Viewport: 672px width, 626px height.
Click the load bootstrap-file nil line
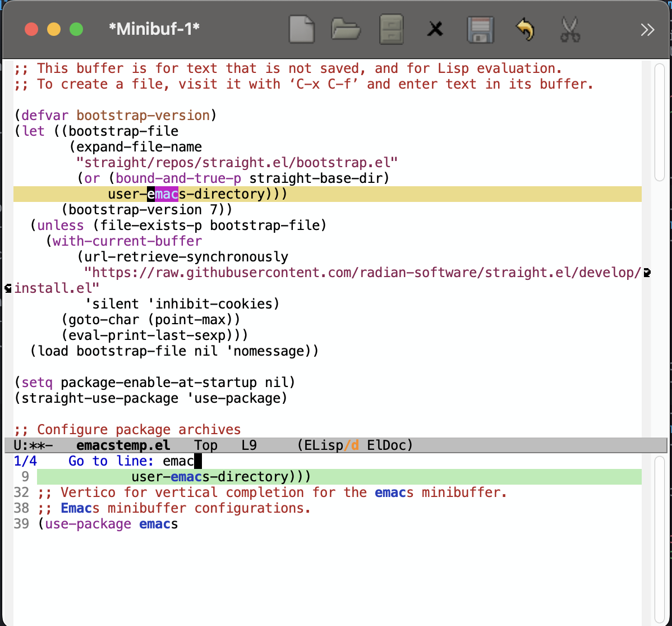tap(174, 351)
